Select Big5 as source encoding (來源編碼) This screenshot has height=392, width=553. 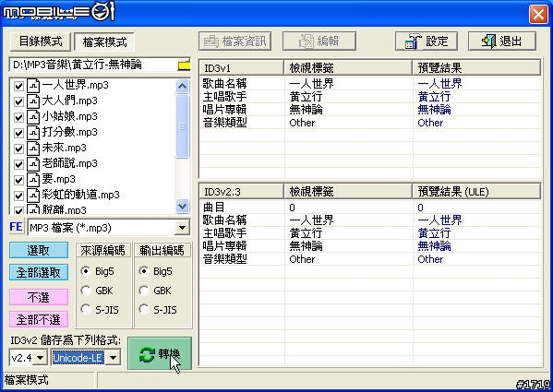tap(85, 271)
